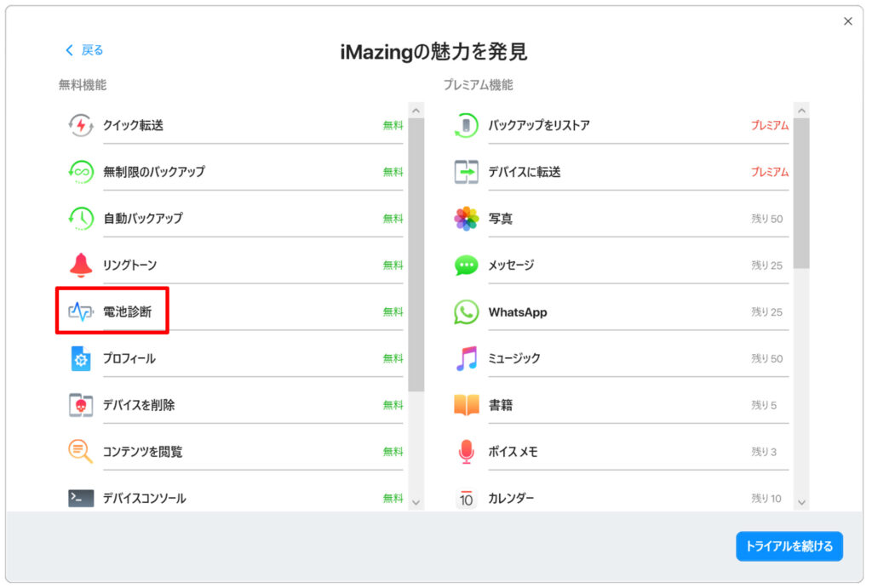Click the 残り 5 count beside 書籍
872x588 pixels.
tap(764, 406)
